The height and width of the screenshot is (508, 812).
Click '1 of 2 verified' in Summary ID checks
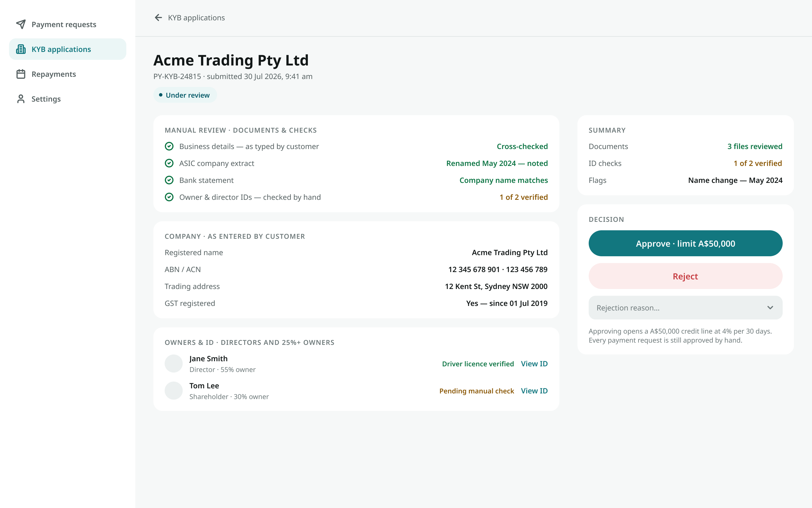758,163
